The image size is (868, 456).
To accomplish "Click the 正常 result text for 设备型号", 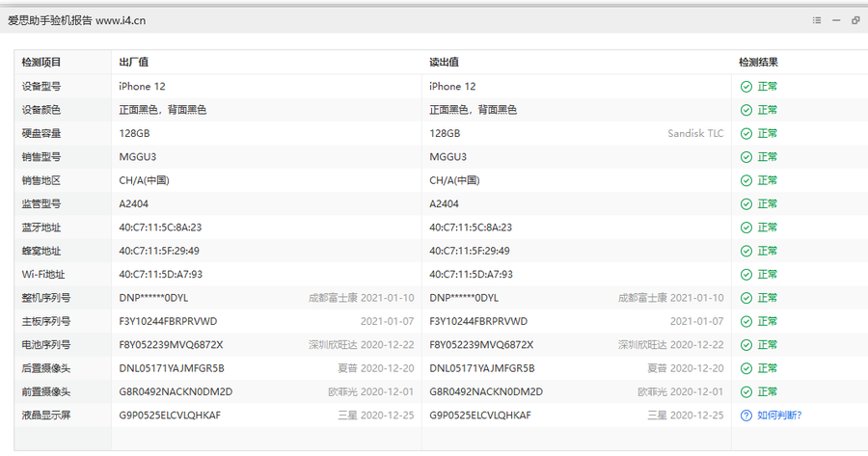I will (x=768, y=87).
